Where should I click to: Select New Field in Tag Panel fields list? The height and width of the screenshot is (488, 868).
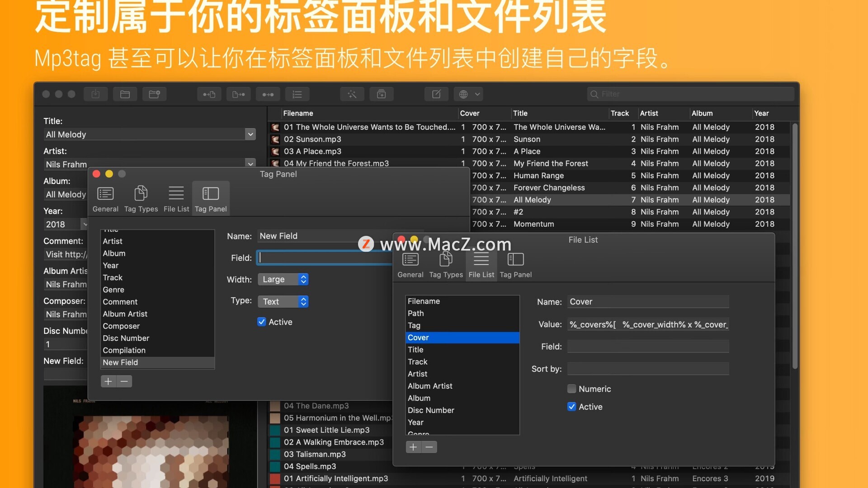[157, 362]
